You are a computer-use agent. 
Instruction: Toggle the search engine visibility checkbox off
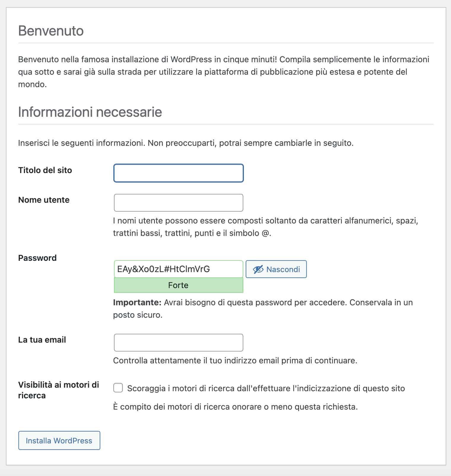click(x=118, y=388)
